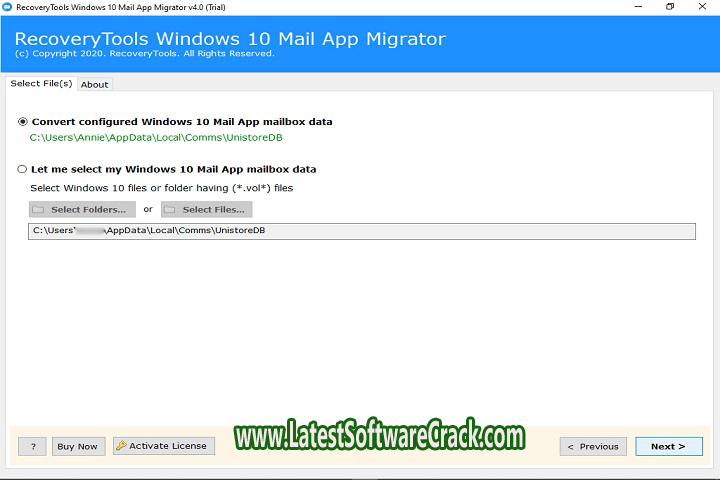Click the green C:\Users\Annie UnistoreDB path text
The height and width of the screenshot is (480, 720).
[156, 138]
